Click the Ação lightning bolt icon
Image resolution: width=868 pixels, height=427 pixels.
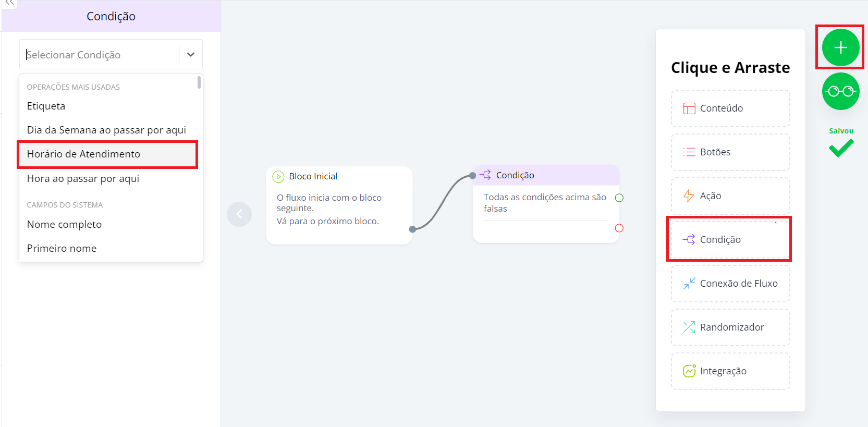[689, 196]
